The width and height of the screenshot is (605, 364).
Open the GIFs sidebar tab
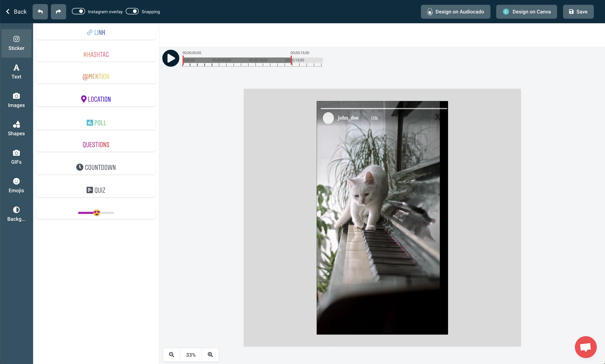16,157
